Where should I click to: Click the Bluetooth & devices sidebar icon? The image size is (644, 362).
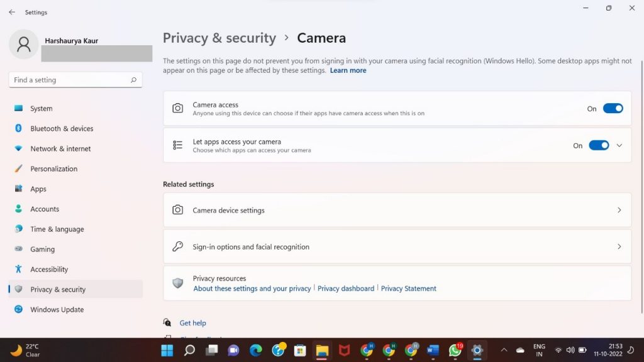[x=18, y=128]
